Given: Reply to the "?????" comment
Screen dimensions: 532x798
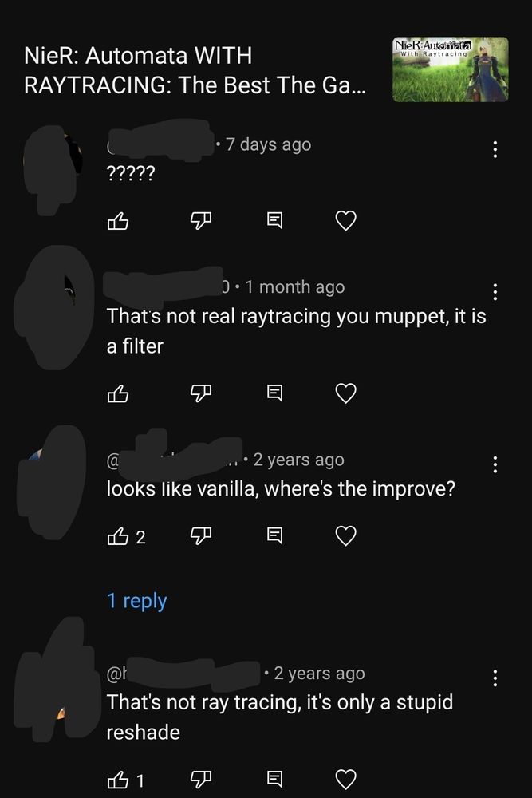Looking at the screenshot, I should [x=274, y=220].
